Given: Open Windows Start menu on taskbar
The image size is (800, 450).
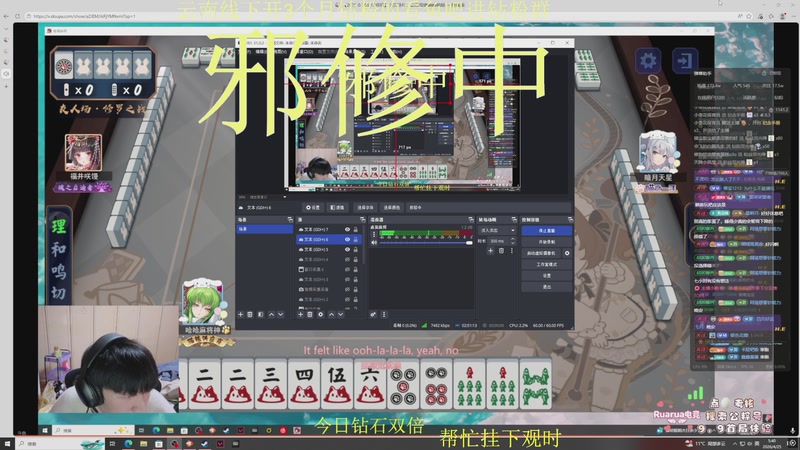Looking at the screenshot, I should 7,444.
